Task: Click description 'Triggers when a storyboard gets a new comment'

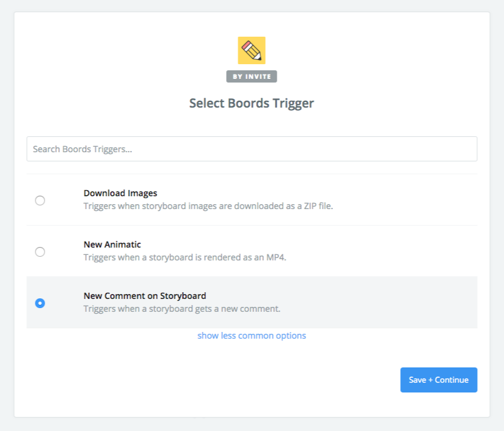Action: click(182, 309)
